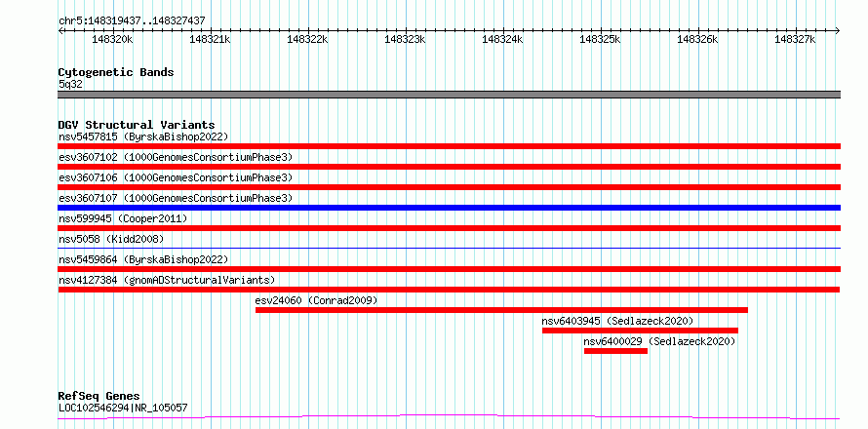The image size is (868, 429).
Task: Click the DGV Structural Variants track heading
Action: 137,125
